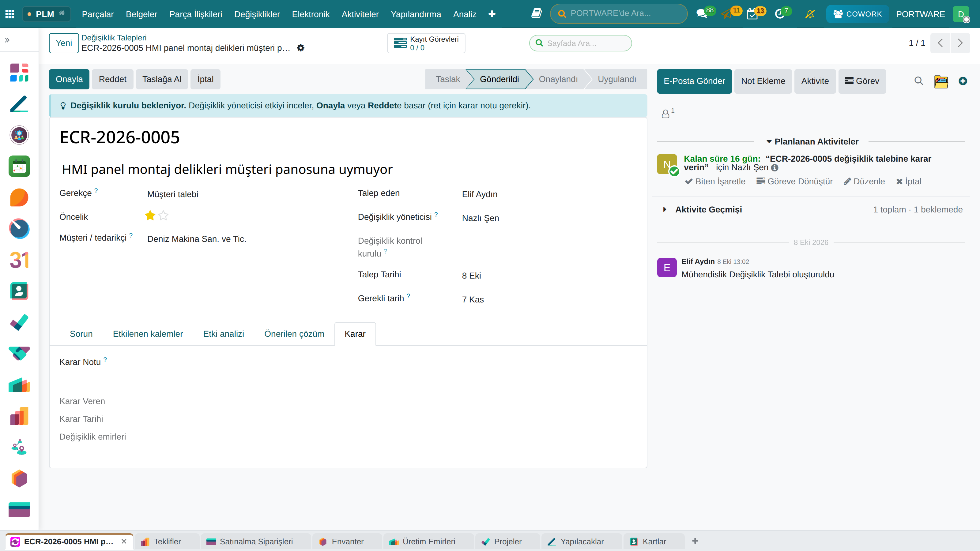Go to next record arrow
Screen dimensions: 980x551
(x=960, y=43)
